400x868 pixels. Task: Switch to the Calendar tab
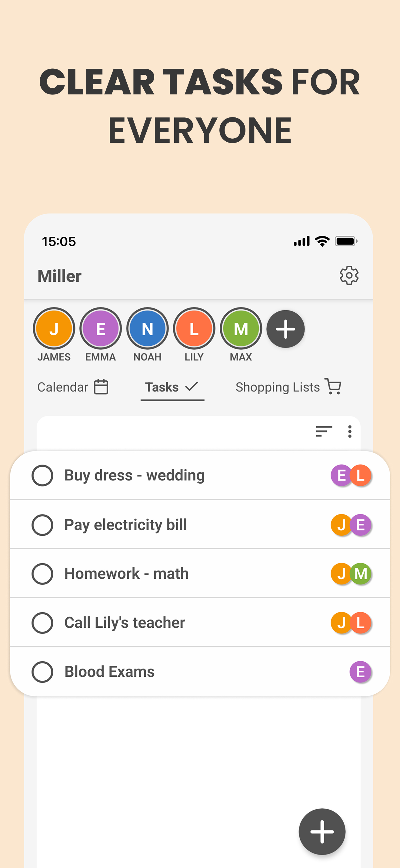tap(63, 386)
